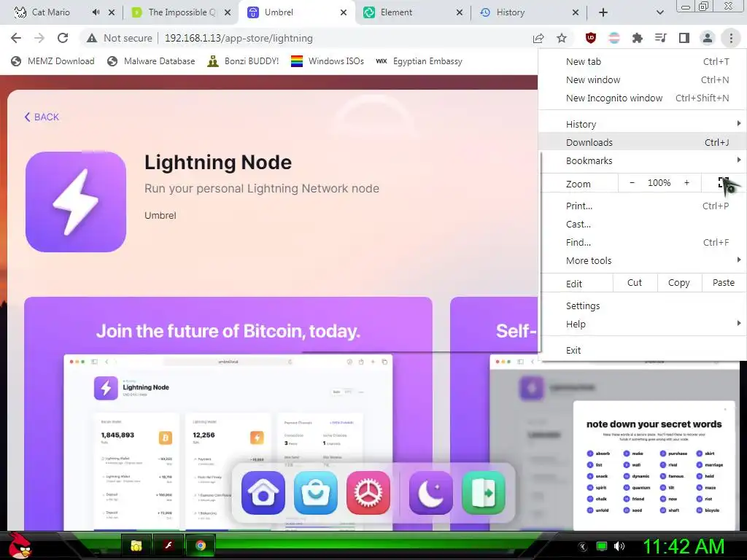The height and width of the screenshot is (560, 747).
Task: Choose New Incognito window
Action: click(642, 98)
